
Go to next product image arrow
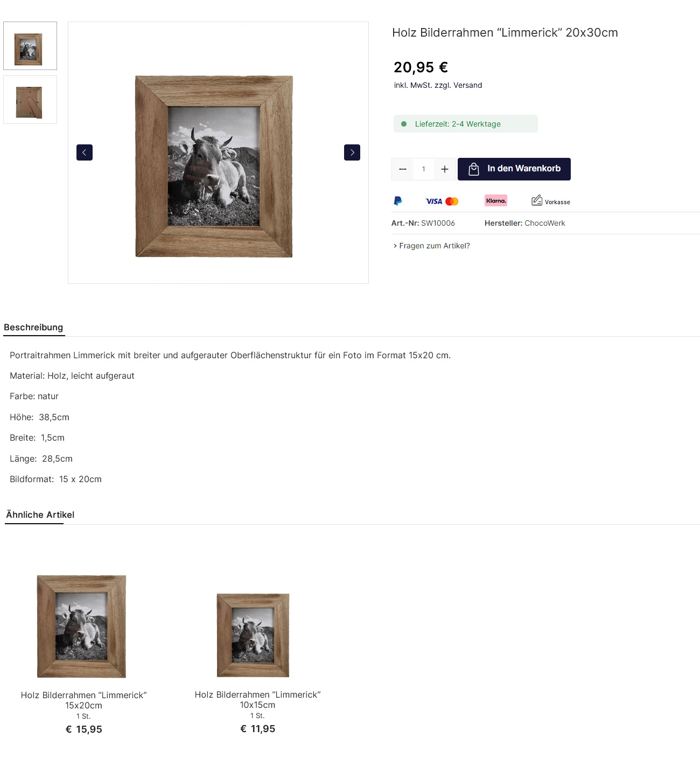point(352,152)
